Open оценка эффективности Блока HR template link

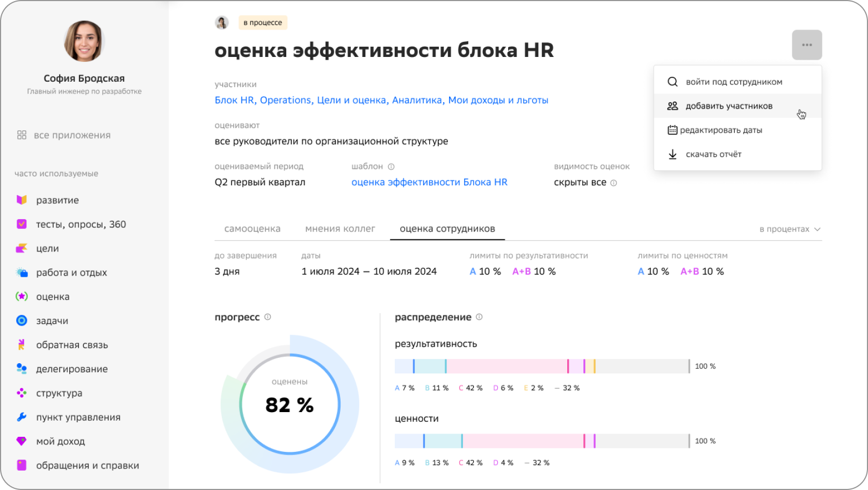pyautogui.click(x=429, y=182)
